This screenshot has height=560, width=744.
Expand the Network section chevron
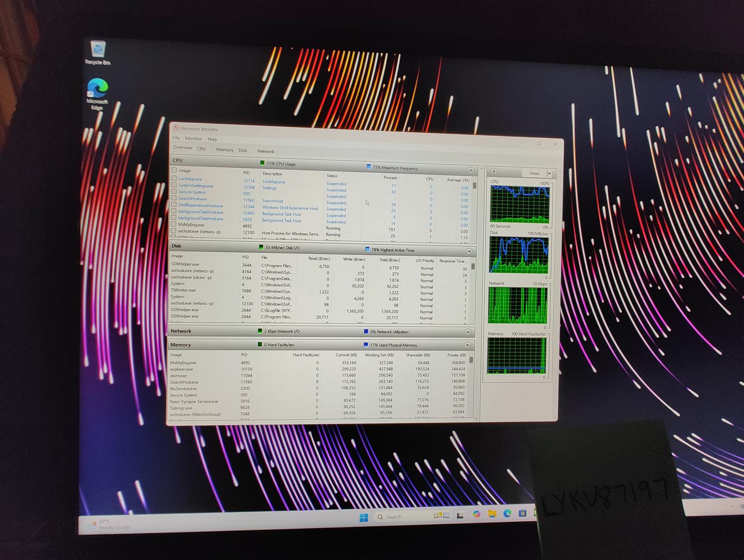coord(467,332)
